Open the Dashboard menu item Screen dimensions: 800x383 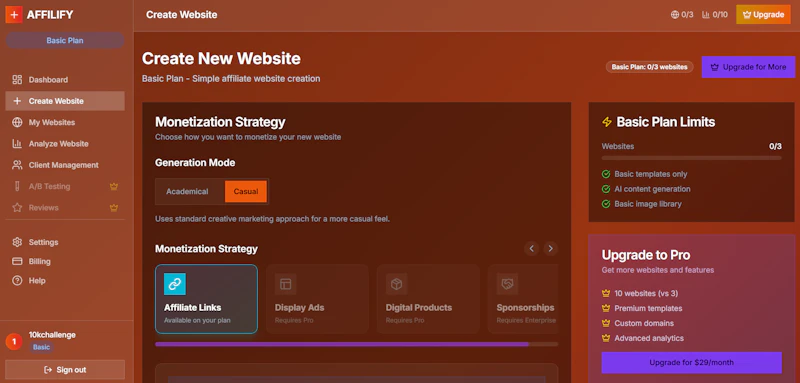click(x=65, y=80)
